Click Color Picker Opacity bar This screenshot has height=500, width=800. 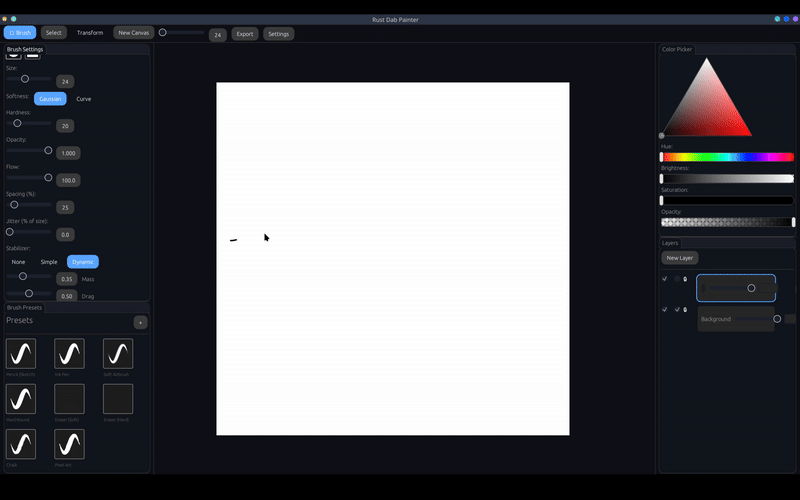727,222
